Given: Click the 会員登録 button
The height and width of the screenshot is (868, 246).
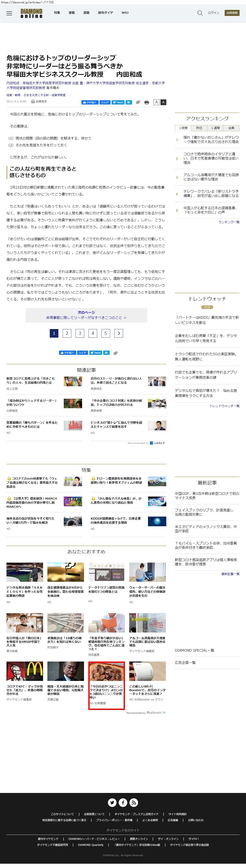Looking at the screenshot, I should (x=232, y=13).
